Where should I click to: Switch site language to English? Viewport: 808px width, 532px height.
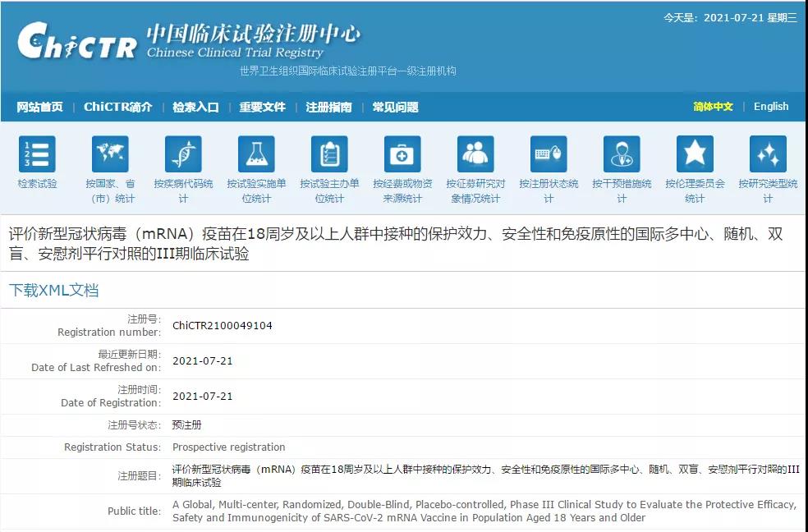tap(770, 107)
